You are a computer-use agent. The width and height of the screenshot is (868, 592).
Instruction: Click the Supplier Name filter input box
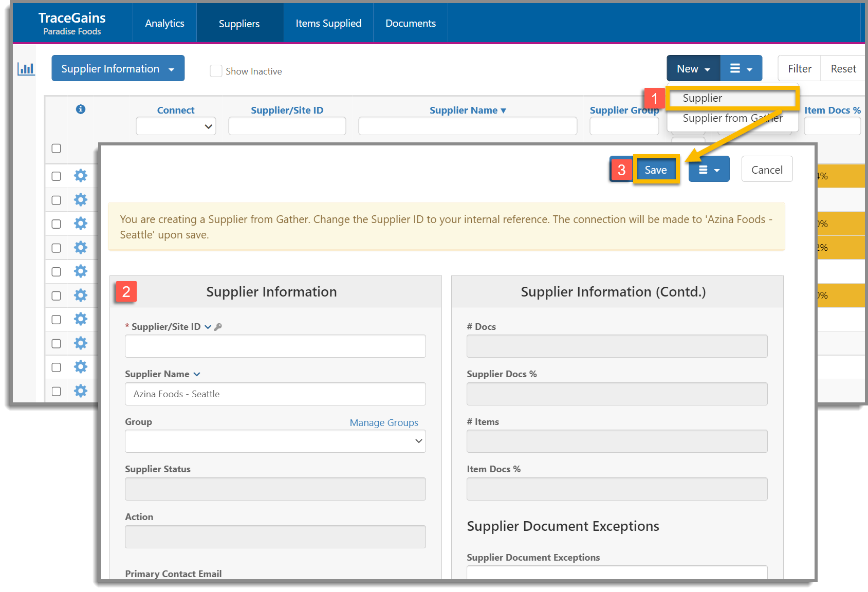468,126
